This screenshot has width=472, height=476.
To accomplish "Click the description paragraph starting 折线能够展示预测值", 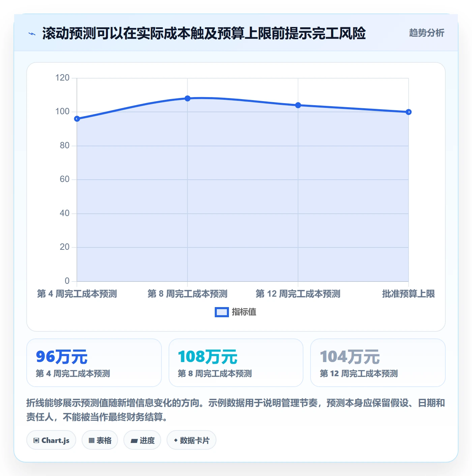I will click(236, 410).
